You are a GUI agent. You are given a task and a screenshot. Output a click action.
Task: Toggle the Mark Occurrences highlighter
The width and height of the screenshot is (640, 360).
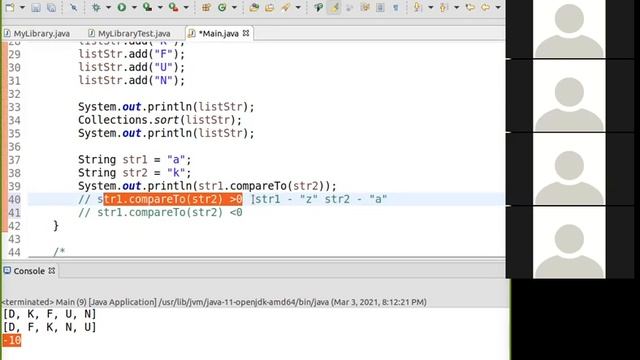pyautogui.click(x=334, y=7)
